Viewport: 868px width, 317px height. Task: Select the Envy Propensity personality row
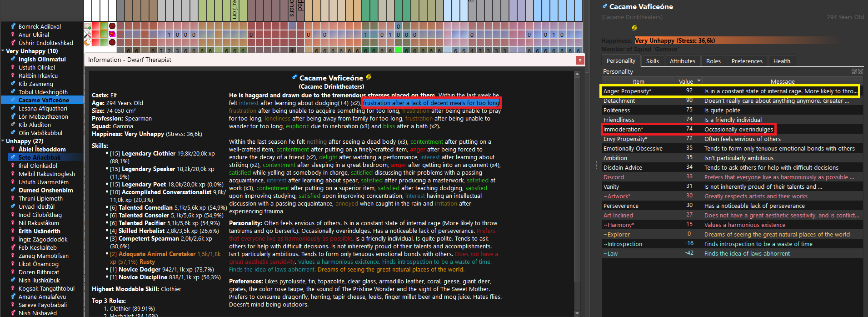tap(732, 139)
